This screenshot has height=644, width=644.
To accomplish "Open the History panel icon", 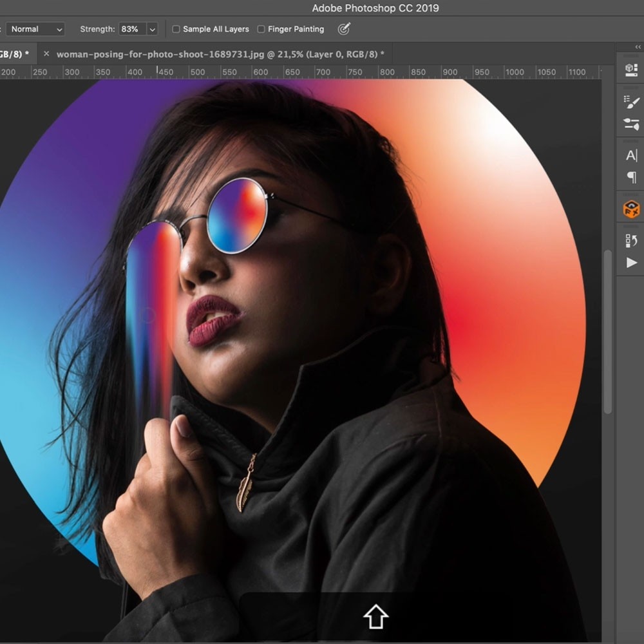I will 630,241.
